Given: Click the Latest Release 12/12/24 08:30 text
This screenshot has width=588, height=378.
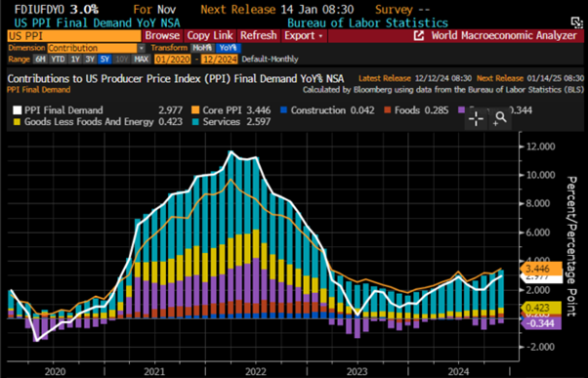Looking at the screenshot, I should [415, 78].
